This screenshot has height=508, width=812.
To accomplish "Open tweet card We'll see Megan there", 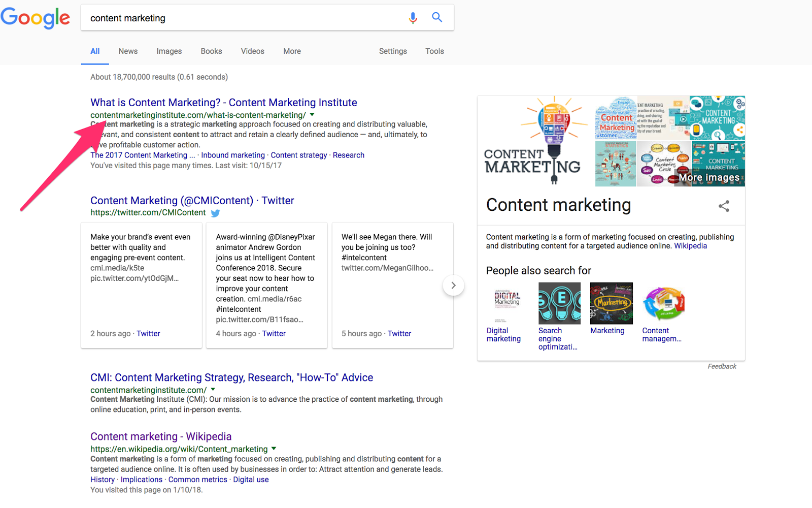I will coord(393,285).
